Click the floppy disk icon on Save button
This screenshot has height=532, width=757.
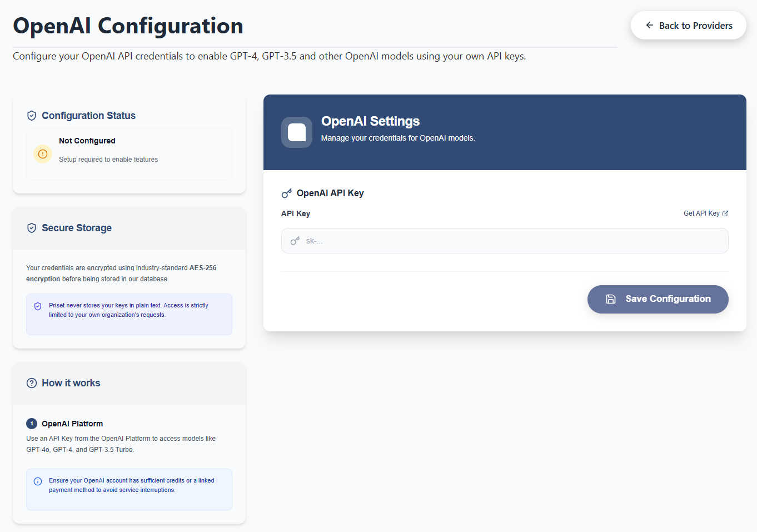click(x=611, y=299)
